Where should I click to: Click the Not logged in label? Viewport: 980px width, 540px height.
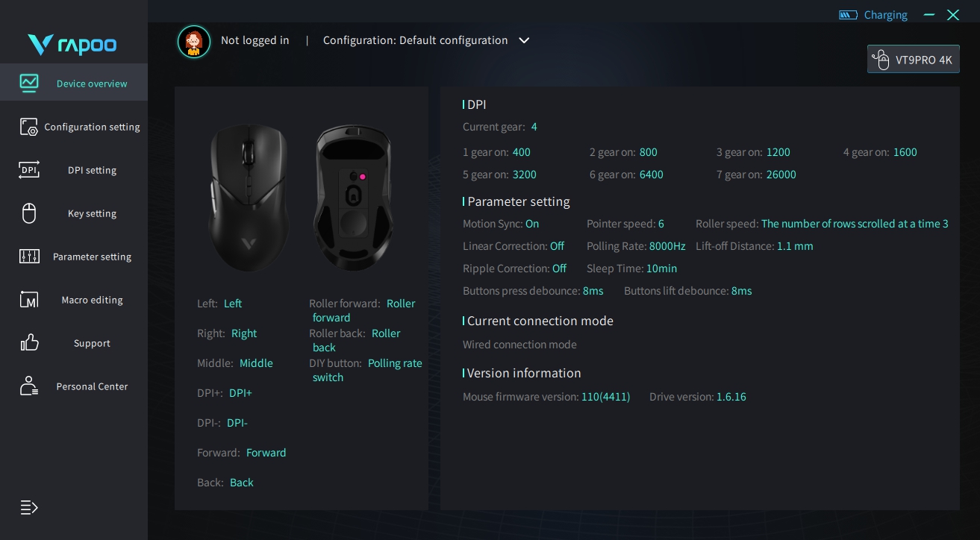click(x=255, y=40)
